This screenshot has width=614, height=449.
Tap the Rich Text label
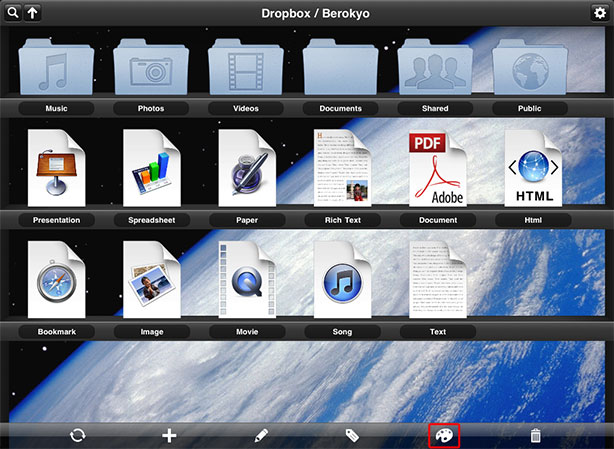343,220
